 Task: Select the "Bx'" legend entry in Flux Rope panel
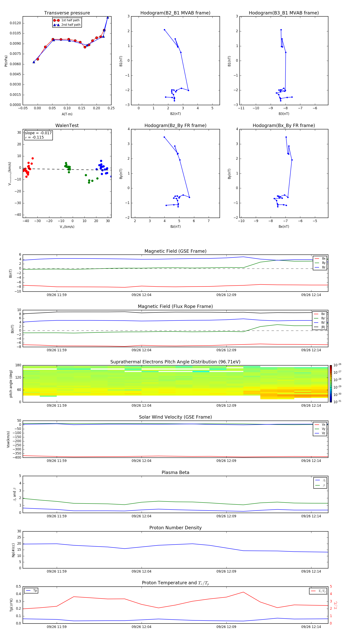(320, 314)
